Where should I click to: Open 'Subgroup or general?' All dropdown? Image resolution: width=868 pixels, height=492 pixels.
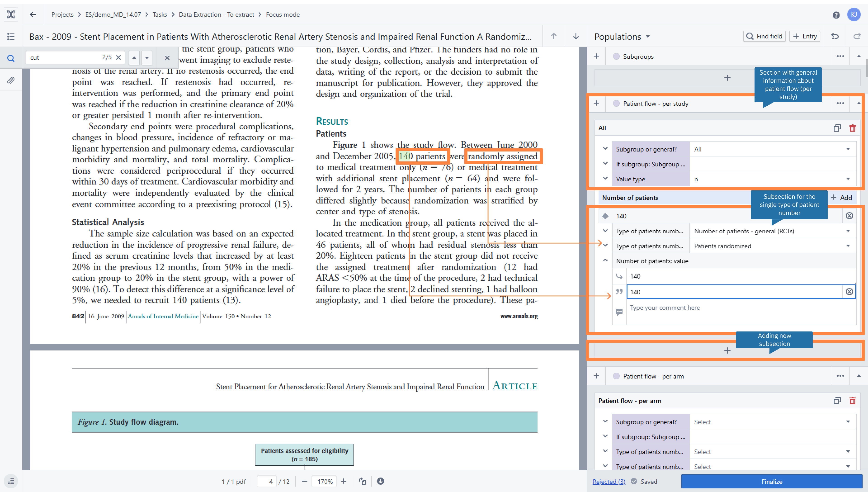click(x=773, y=149)
